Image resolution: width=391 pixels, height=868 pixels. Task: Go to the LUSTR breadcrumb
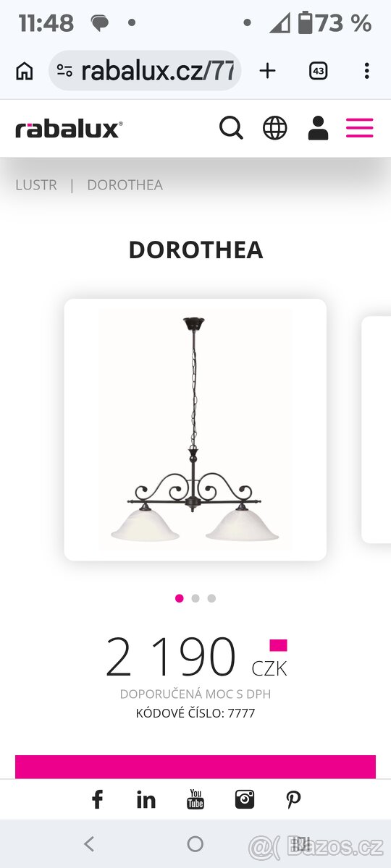36,184
